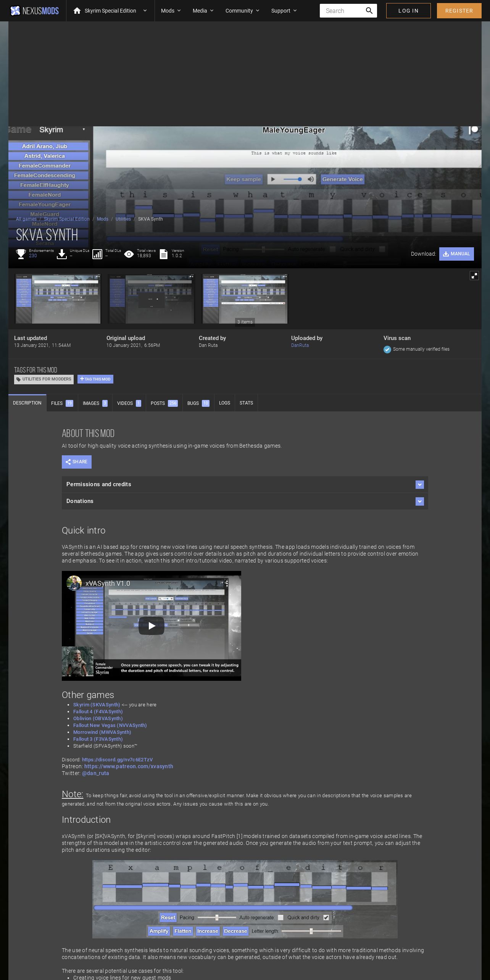Open the Images tab

(95, 403)
